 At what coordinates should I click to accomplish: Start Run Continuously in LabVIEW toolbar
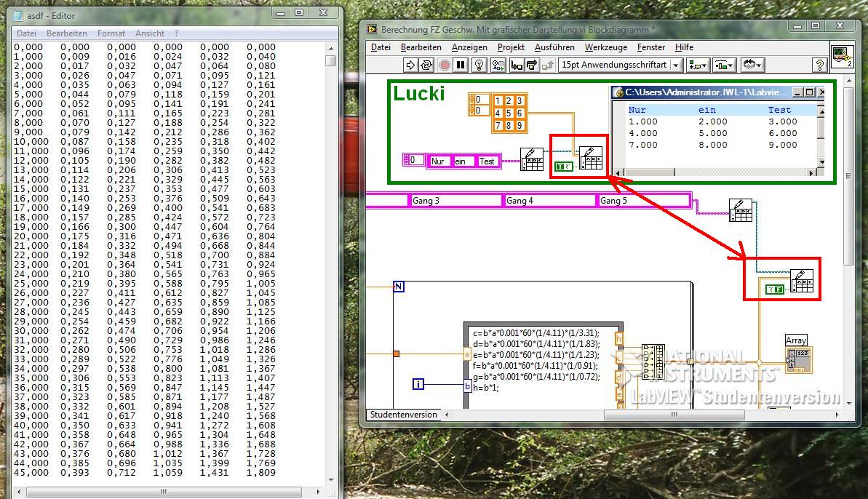(426, 65)
